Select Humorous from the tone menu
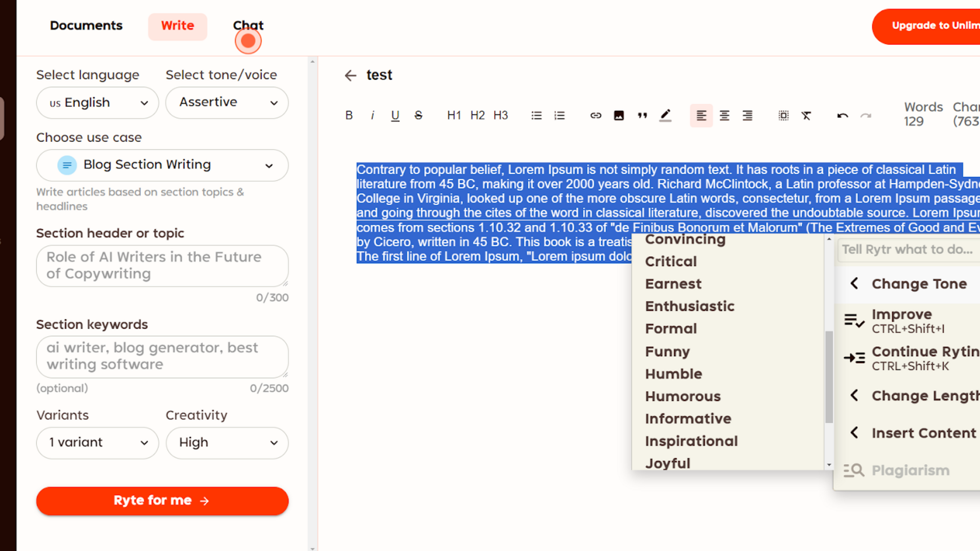 coord(682,396)
